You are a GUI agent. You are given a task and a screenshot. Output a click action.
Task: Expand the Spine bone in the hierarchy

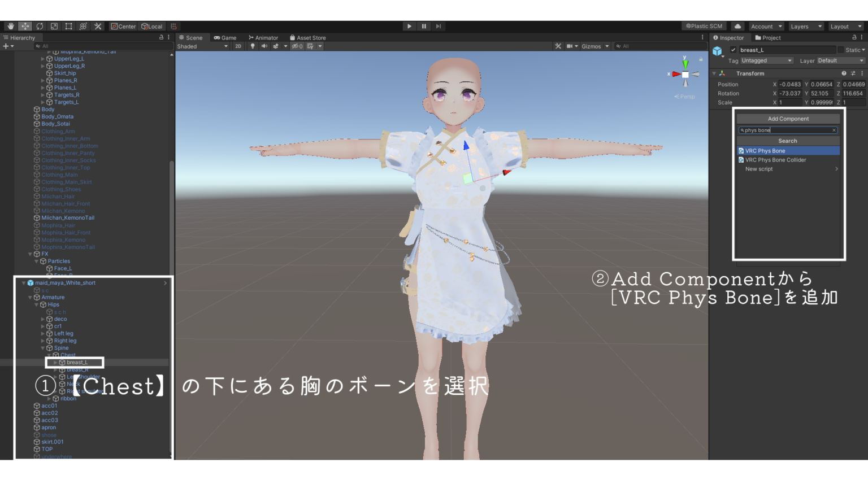point(43,348)
